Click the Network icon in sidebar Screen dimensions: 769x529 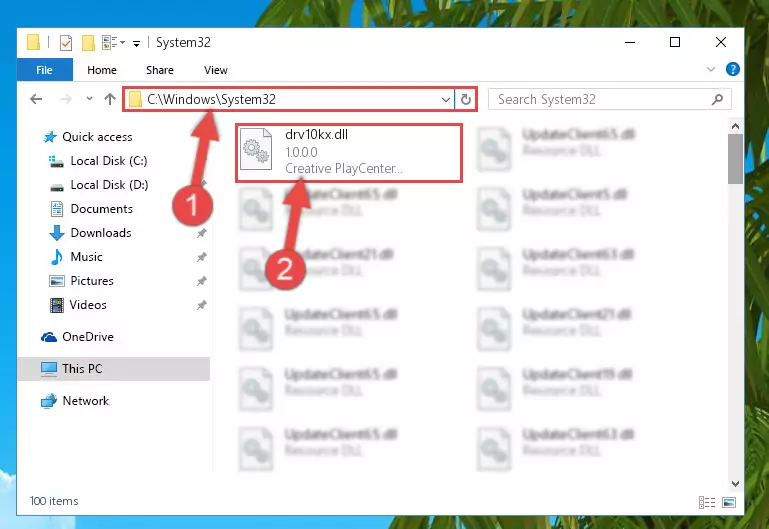coord(49,401)
